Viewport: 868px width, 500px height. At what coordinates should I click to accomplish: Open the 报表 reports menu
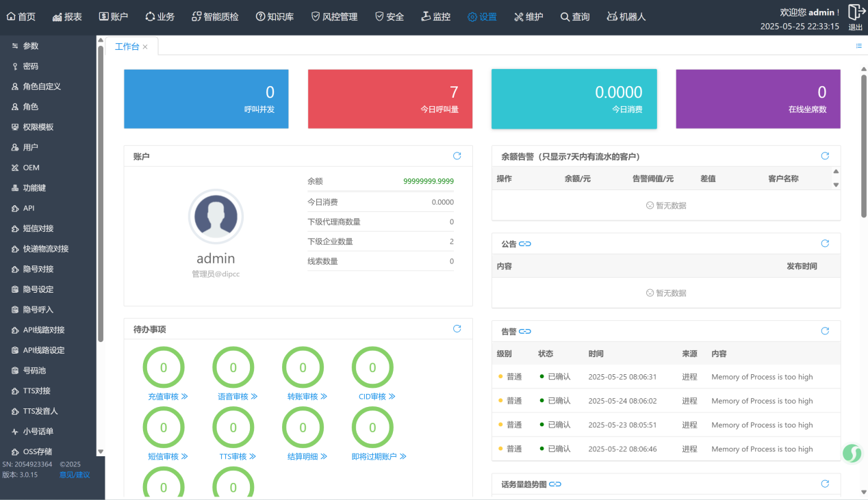click(x=67, y=16)
